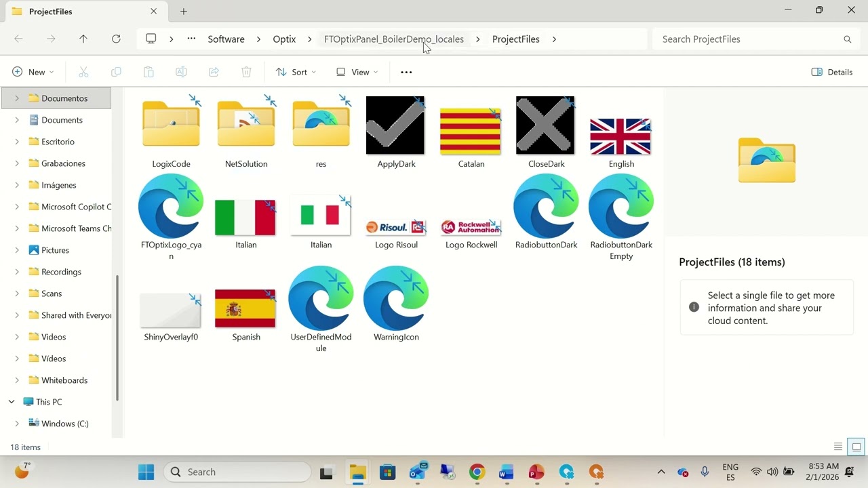Click the taskbar Search box

(x=237, y=472)
